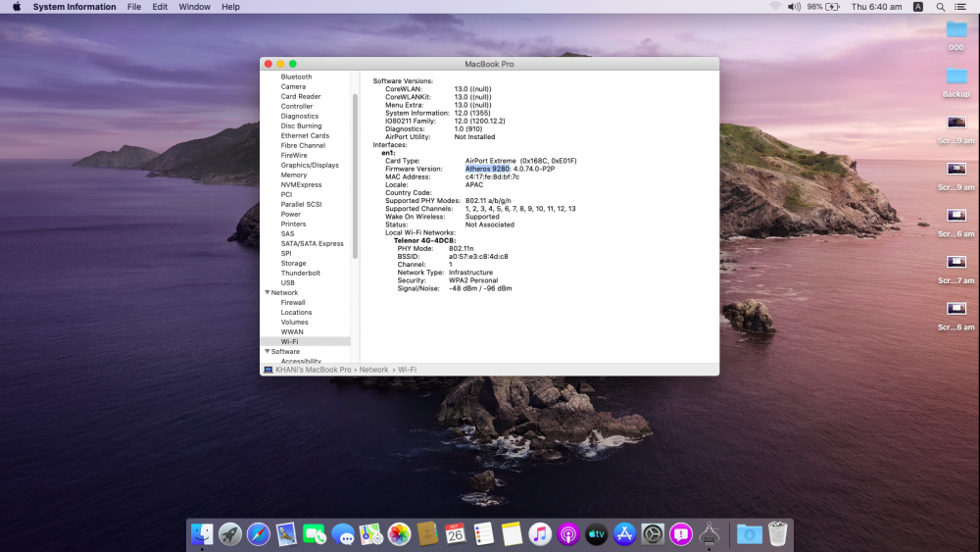Open Notification Center list icon

coord(960,7)
